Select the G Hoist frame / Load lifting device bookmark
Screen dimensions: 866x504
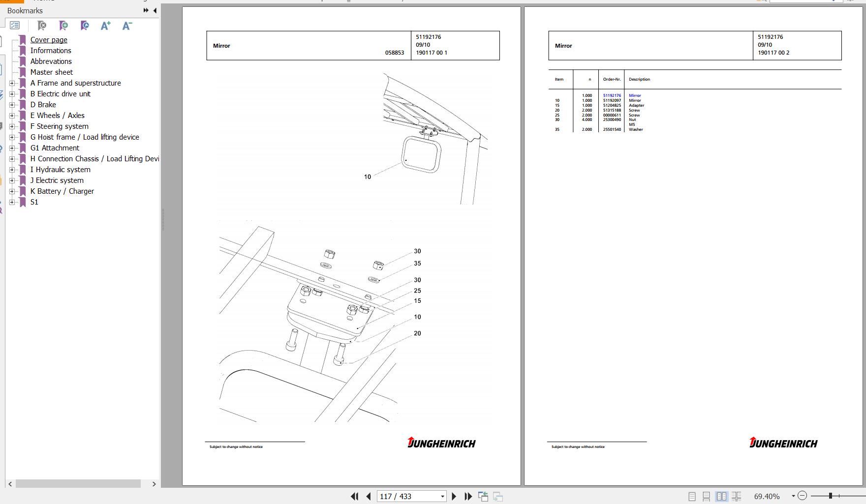[x=85, y=137]
